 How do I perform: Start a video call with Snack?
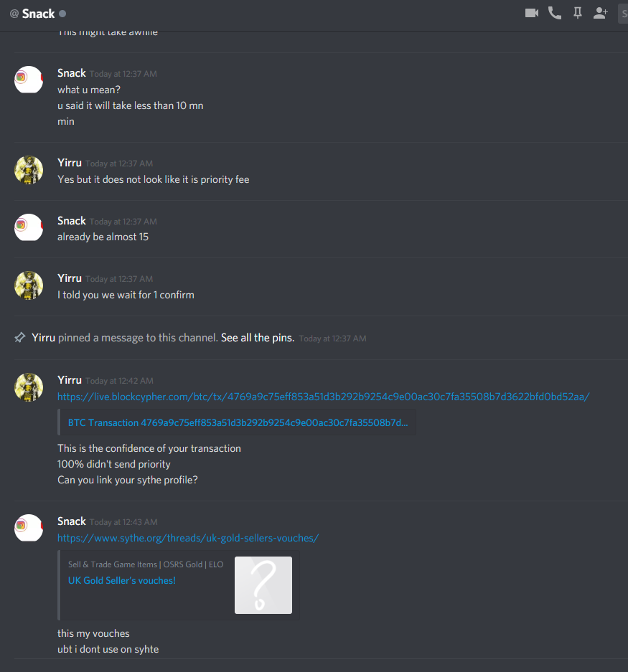(x=532, y=14)
